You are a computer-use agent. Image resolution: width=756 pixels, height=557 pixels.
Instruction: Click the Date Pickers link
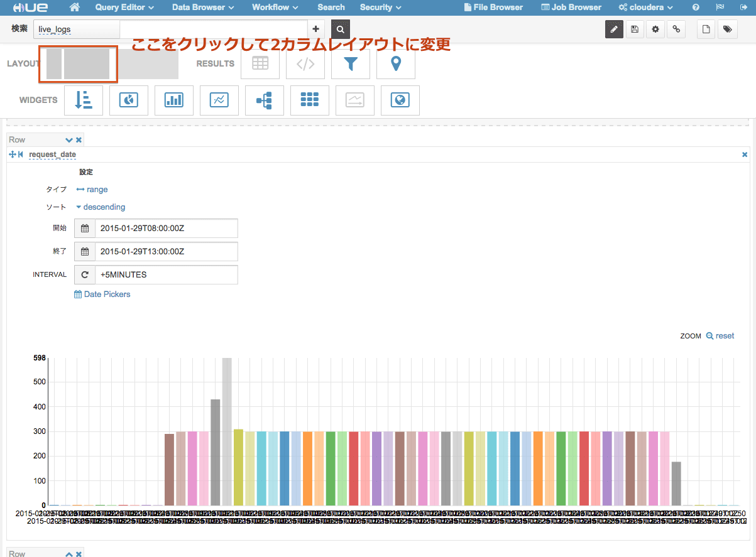pyautogui.click(x=102, y=294)
